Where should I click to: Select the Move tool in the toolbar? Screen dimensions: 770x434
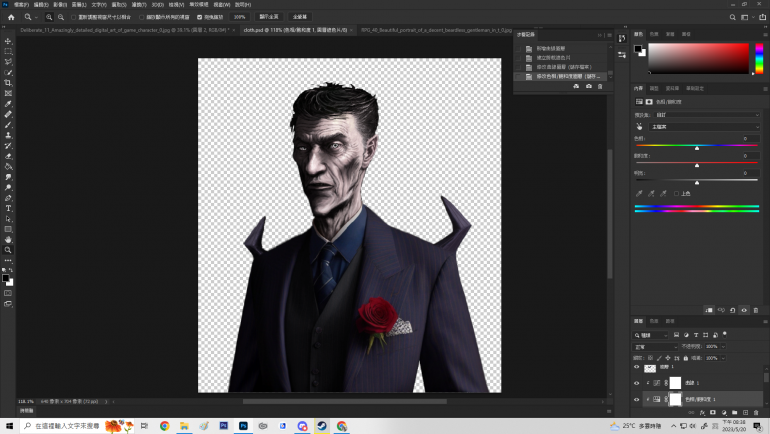click(x=8, y=41)
